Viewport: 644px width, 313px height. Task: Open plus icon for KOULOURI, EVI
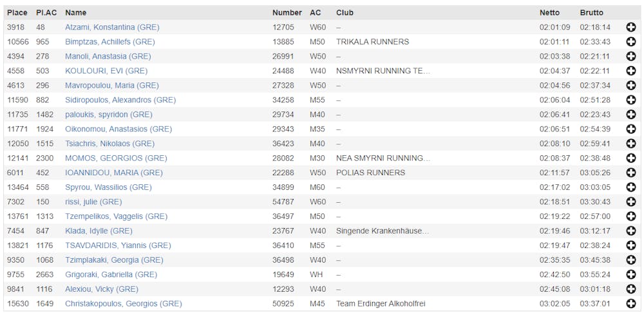(x=630, y=71)
